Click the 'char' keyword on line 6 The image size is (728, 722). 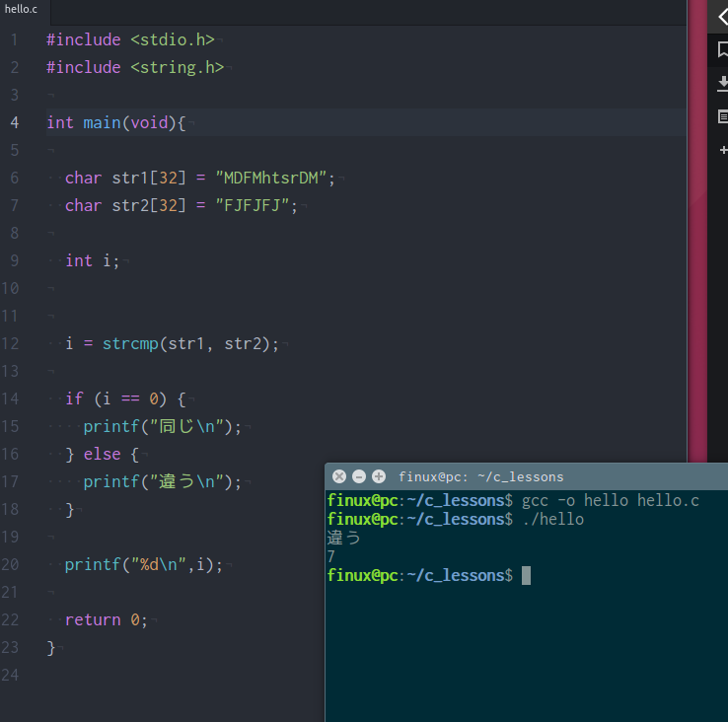pos(84,178)
